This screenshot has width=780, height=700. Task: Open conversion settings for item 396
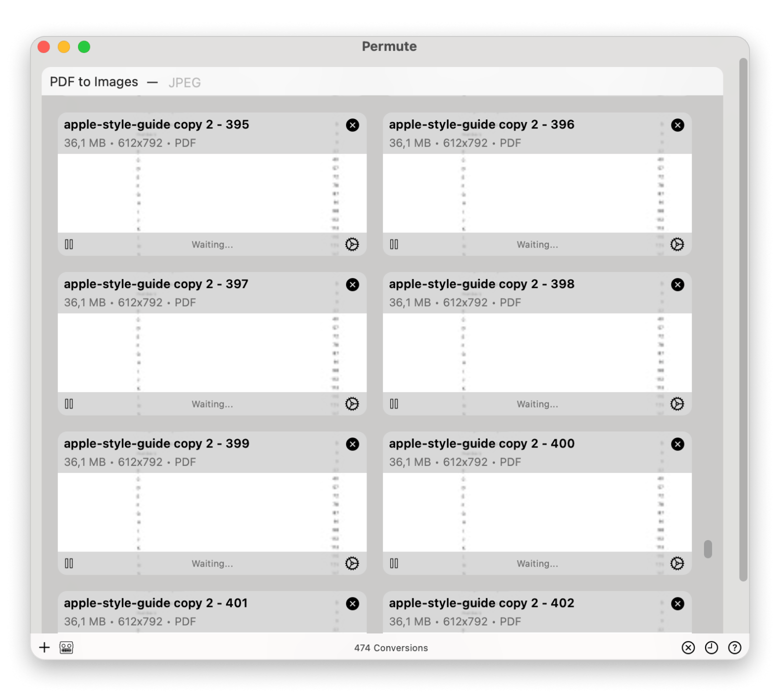click(677, 244)
